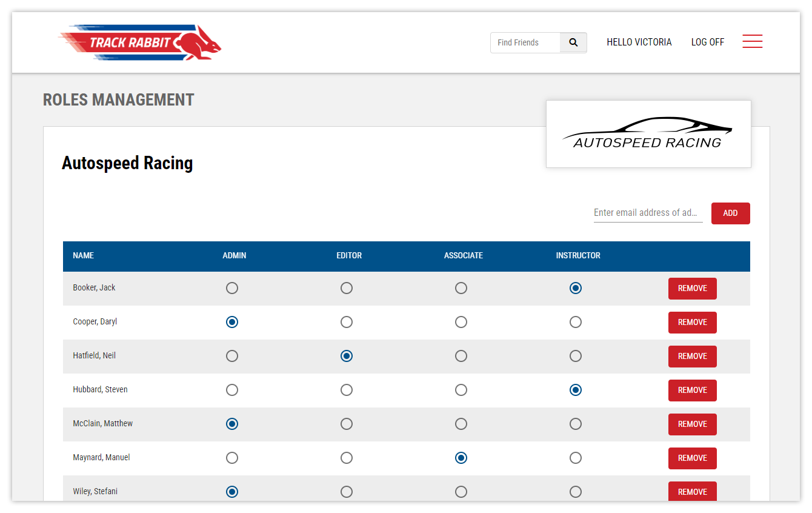Click the name Hubbard, Steven
The image size is (812, 513).
pos(100,390)
